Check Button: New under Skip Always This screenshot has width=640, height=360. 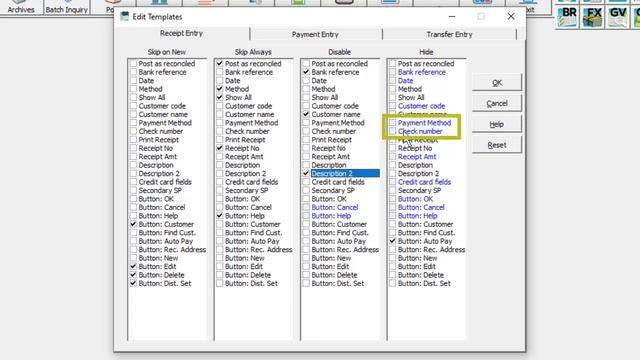coord(220,258)
